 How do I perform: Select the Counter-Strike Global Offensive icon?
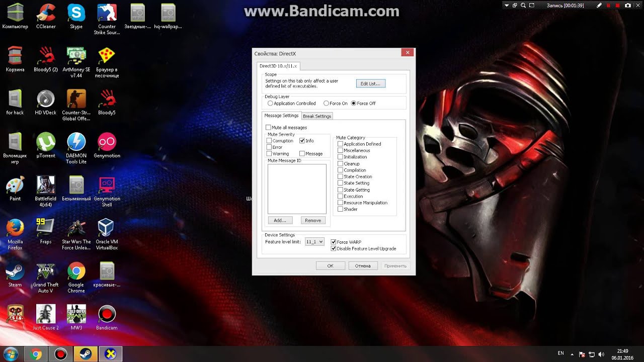[x=76, y=106]
